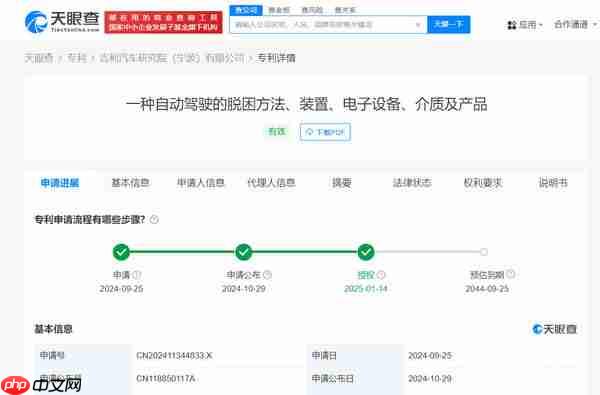600x395 pixels.
Task: Click the cloud download icon in PDF button
Action: click(309, 132)
